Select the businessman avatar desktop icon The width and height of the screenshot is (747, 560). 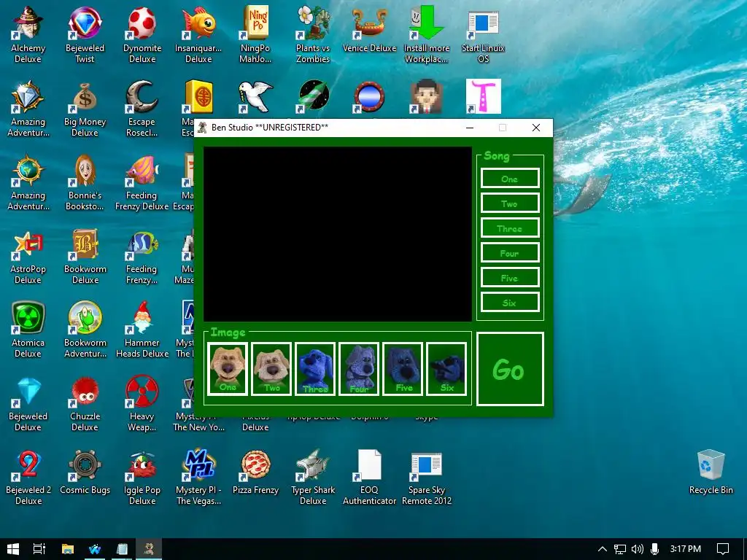[426, 97]
